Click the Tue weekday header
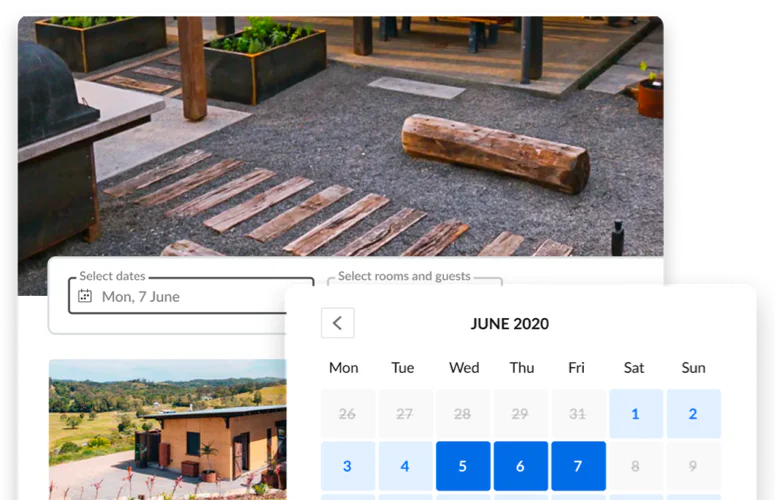The image size is (775, 500). (403, 368)
